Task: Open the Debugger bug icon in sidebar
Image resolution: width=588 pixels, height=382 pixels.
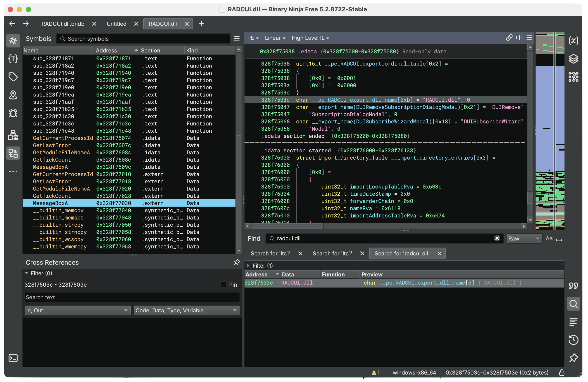Action: [13, 113]
